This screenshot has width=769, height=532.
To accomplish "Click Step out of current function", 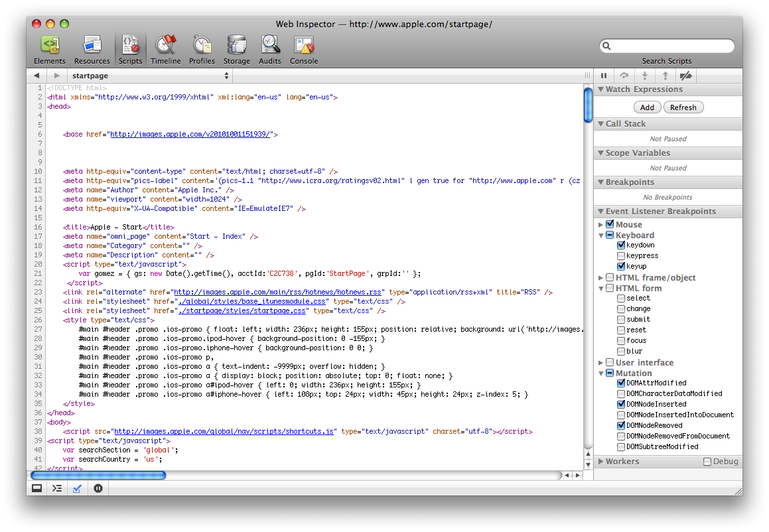I will (x=665, y=76).
